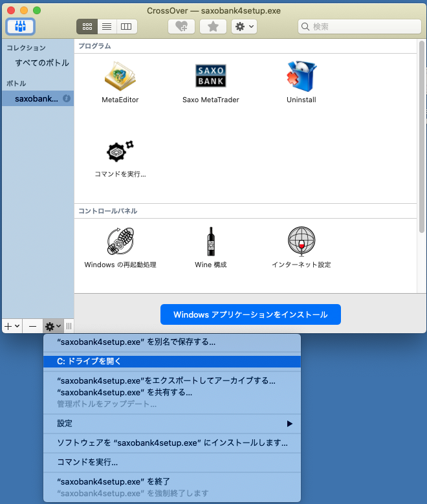
Task: Click the bottom sidebar gear dropdown
Action: (x=53, y=326)
